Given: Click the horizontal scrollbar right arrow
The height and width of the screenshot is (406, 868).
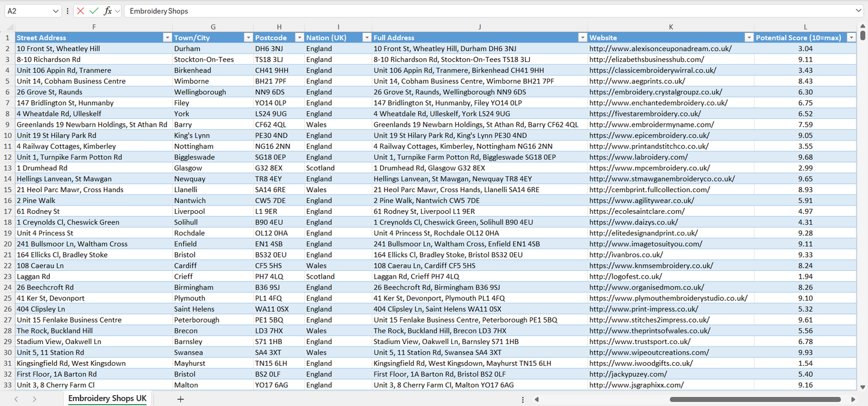Looking at the screenshot, I should [x=853, y=399].
